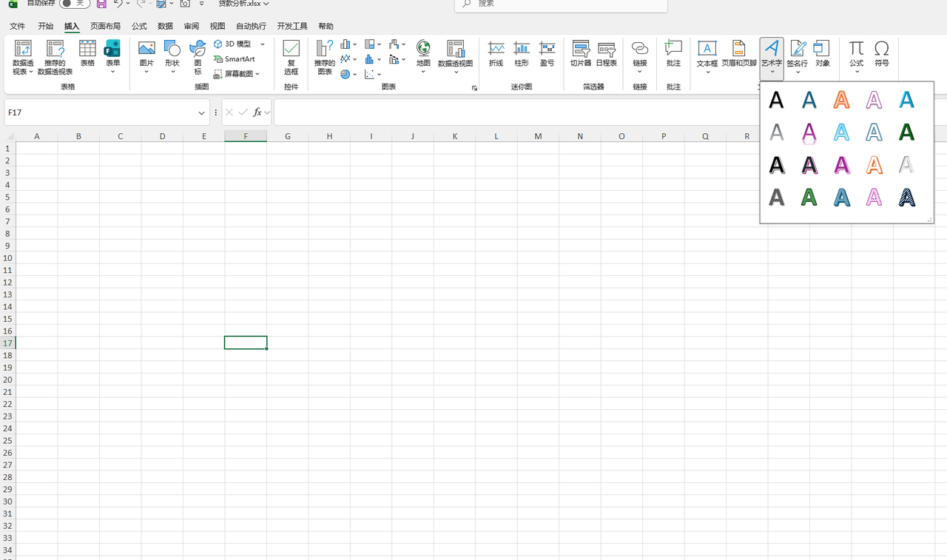This screenshot has width=947, height=560.
Task: Expand the Name Box dropdown arrow
Action: pyautogui.click(x=201, y=113)
